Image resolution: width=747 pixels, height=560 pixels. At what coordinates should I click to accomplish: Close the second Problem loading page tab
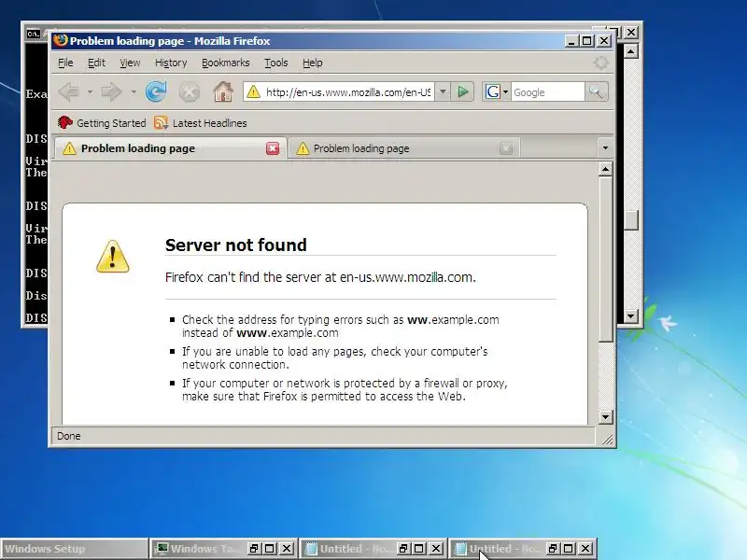point(506,148)
